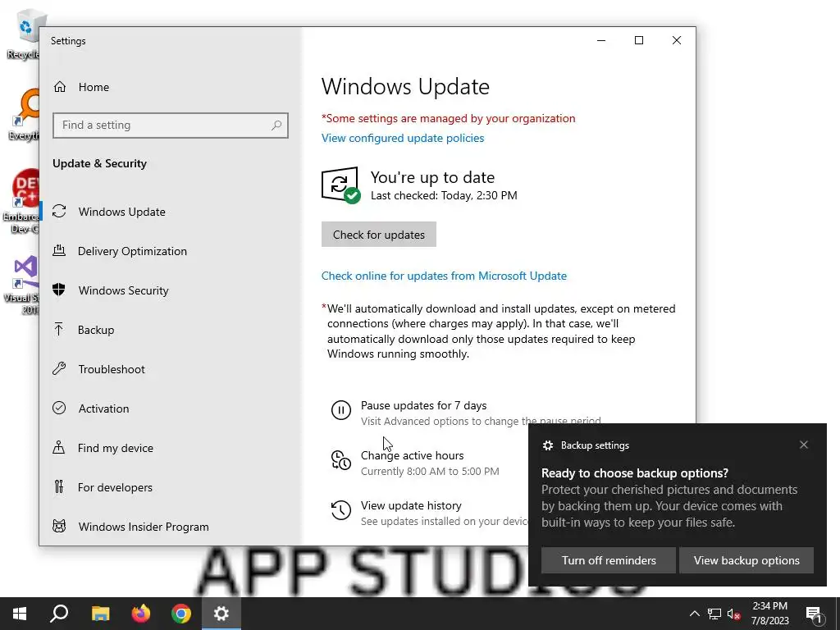Click 'Some settings are managed by your organization' text
The width and height of the screenshot is (840, 630).
[450, 118]
